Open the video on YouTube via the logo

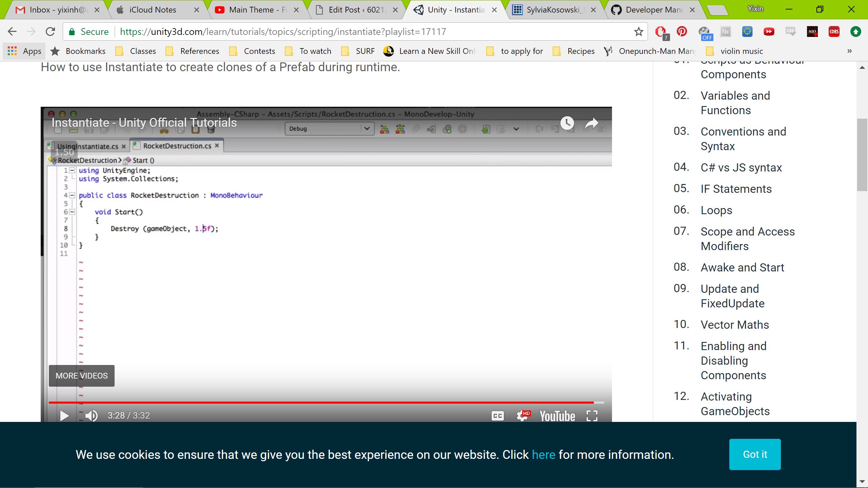pyautogui.click(x=557, y=416)
